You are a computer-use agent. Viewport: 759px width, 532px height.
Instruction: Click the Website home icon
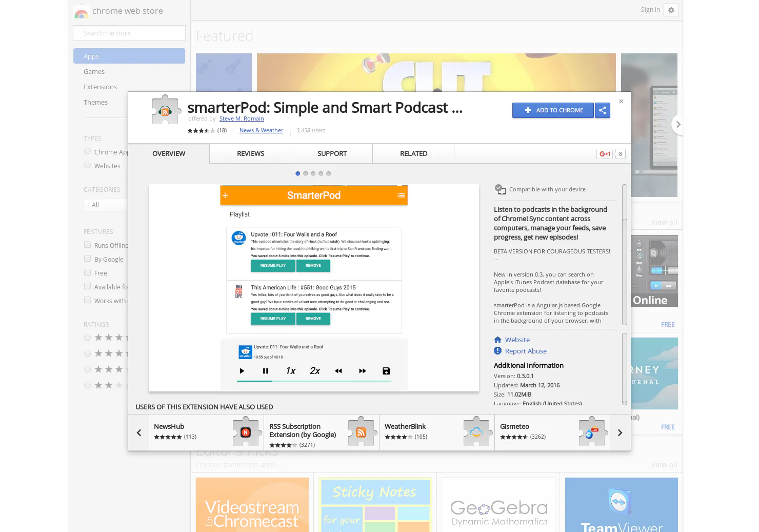[497, 340]
